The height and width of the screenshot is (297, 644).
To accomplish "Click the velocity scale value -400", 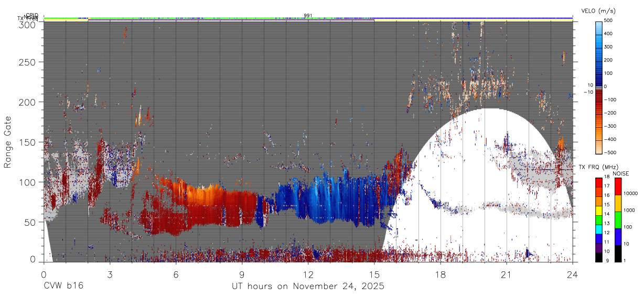I will pos(610,139).
